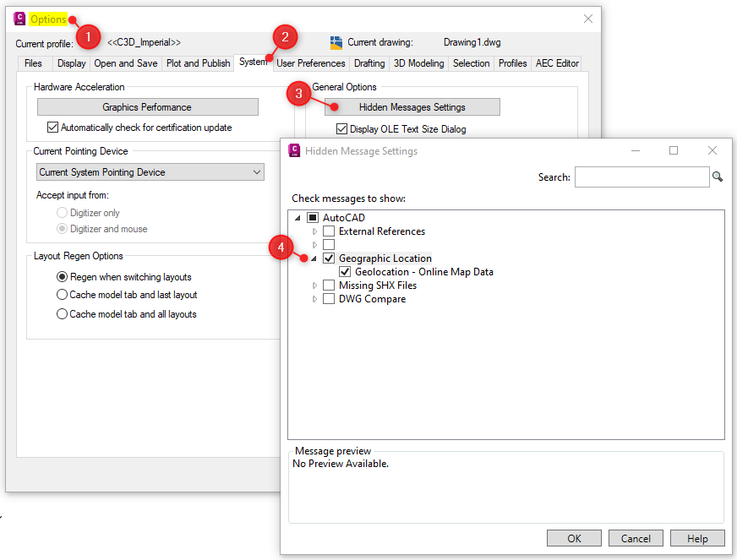This screenshot has height=560, width=737.
Task: Check the Missing SHX Files checkbox
Action: pos(329,285)
